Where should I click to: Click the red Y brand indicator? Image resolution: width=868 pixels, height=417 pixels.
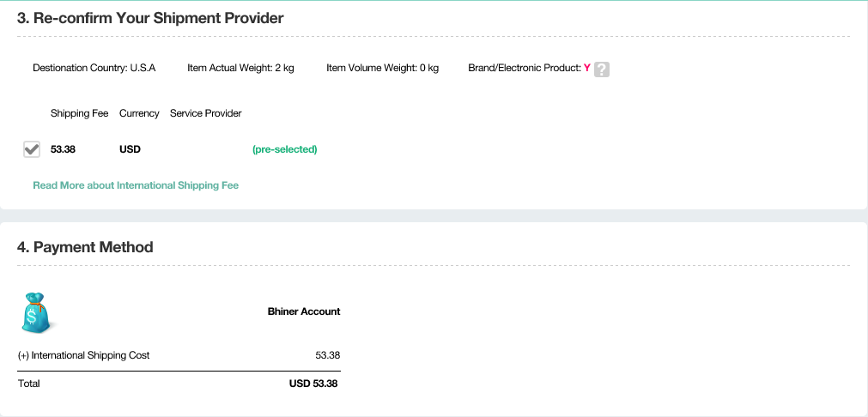(x=587, y=69)
